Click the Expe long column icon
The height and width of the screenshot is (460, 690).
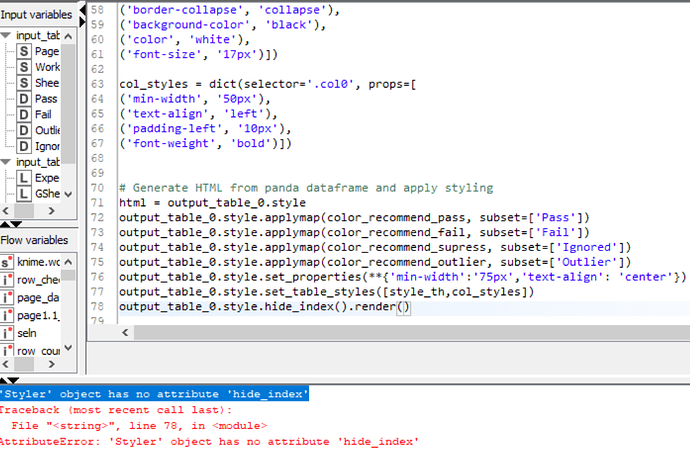click(x=24, y=178)
